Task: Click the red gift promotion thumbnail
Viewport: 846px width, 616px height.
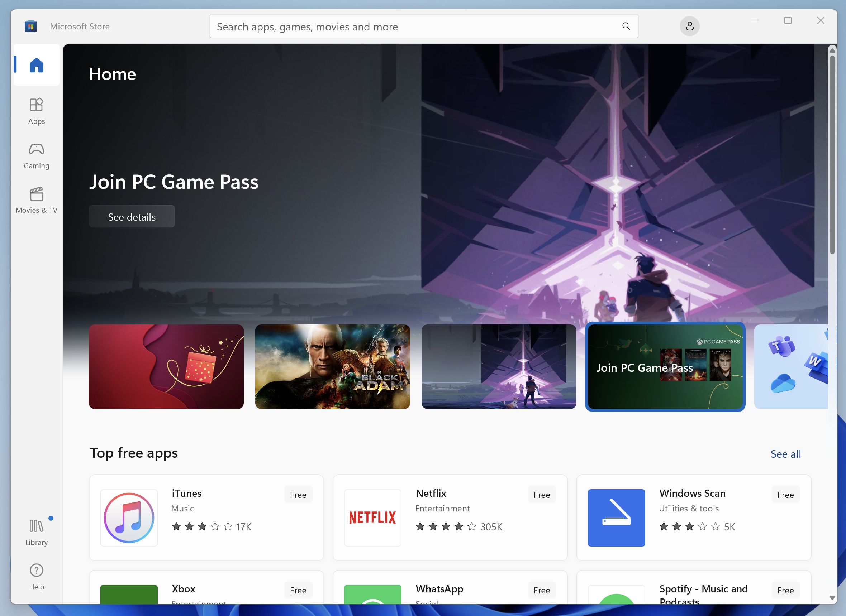Action: pos(166,366)
